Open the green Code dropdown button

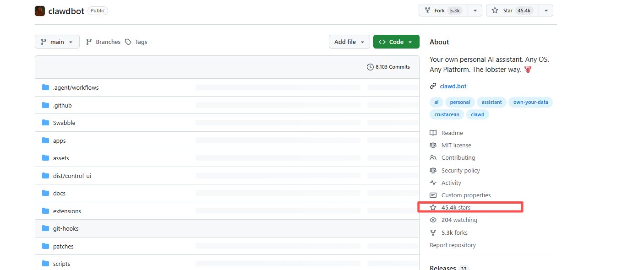coord(396,42)
